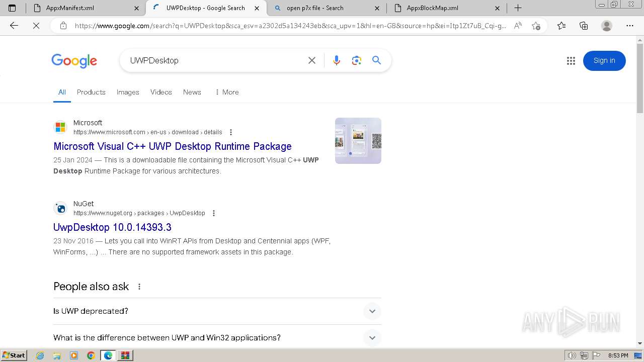Stop the page loading with the X button

36,26
